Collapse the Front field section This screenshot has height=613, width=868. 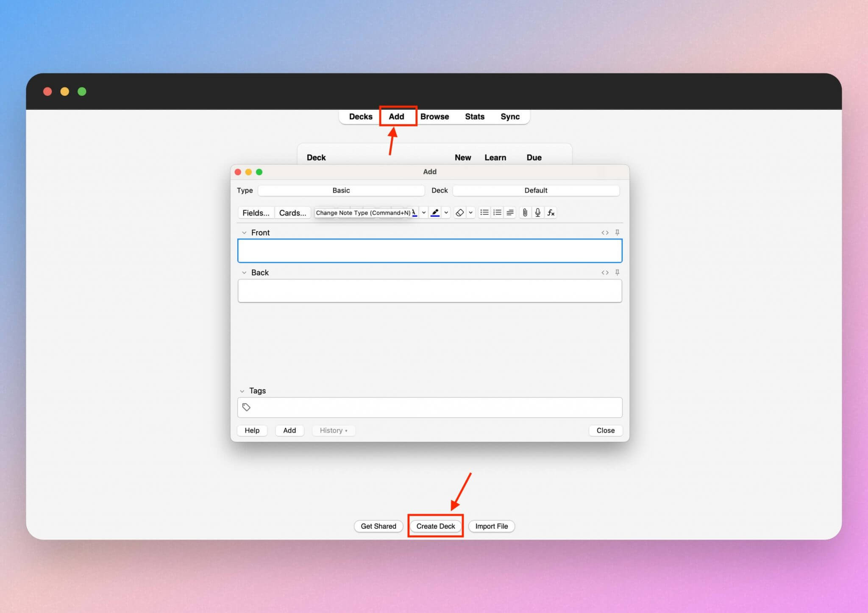pyautogui.click(x=244, y=232)
